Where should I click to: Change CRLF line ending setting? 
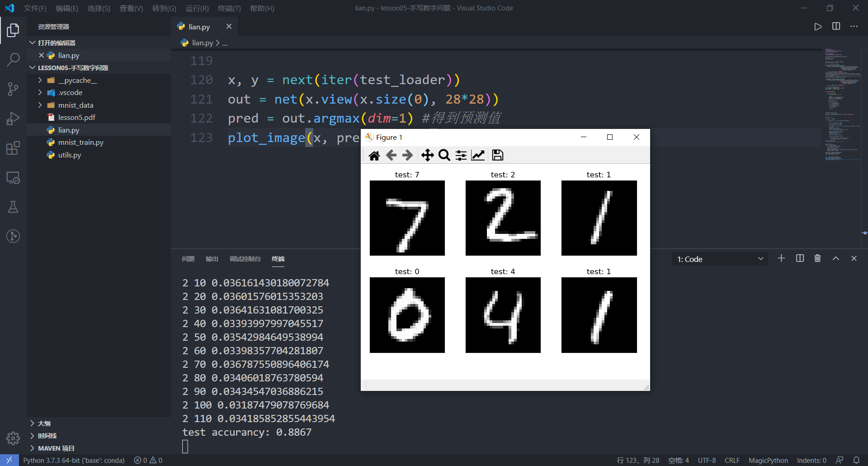coord(731,460)
